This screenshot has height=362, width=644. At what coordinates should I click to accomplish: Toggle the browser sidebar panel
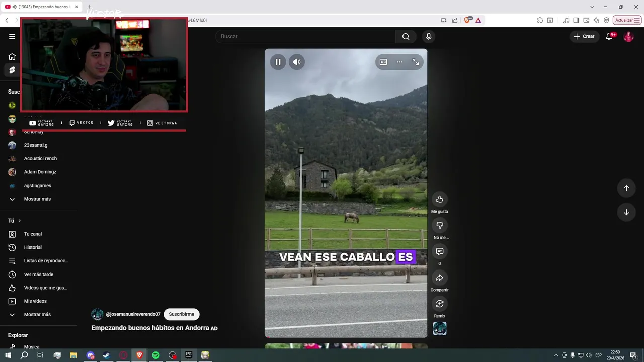click(x=576, y=20)
